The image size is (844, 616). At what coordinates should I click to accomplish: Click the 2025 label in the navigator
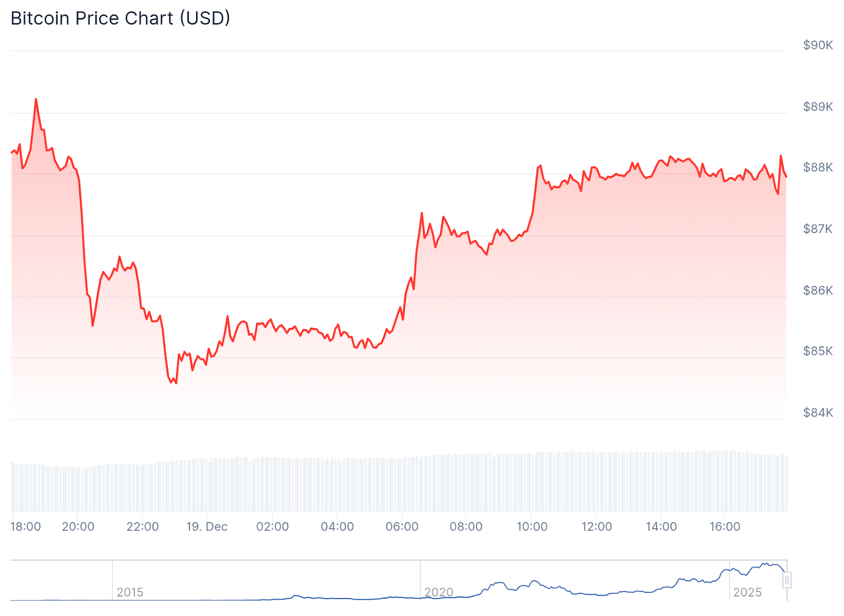pos(747,592)
